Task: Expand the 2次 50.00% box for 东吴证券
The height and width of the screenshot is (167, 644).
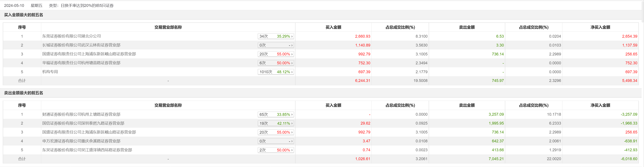Action: (276, 150)
